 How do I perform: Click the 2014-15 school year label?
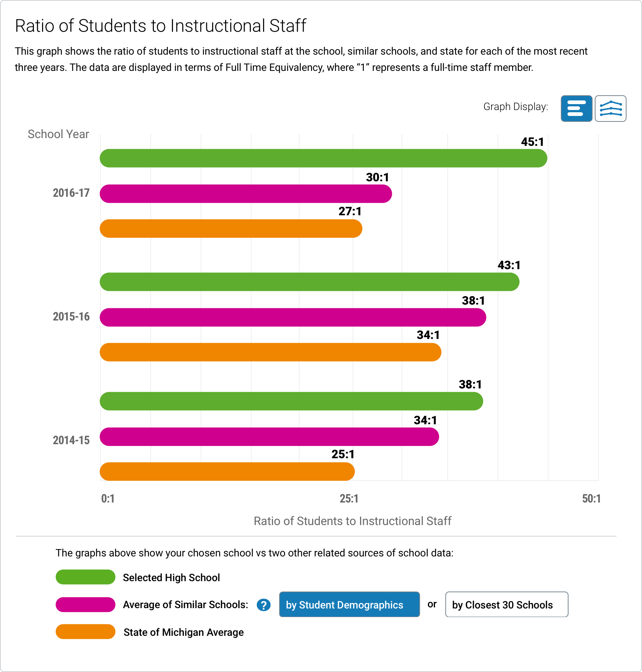click(71, 440)
